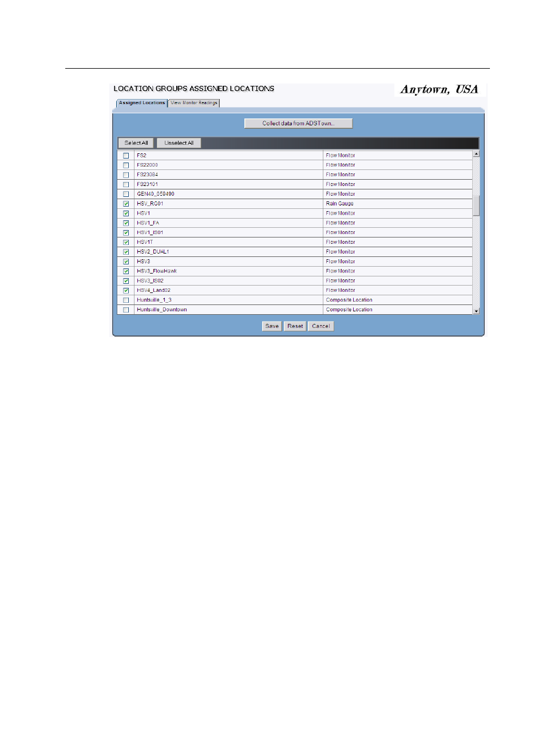Untick the HSV1 checkbox
Screen dimensions: 546x756
[126, 213]
